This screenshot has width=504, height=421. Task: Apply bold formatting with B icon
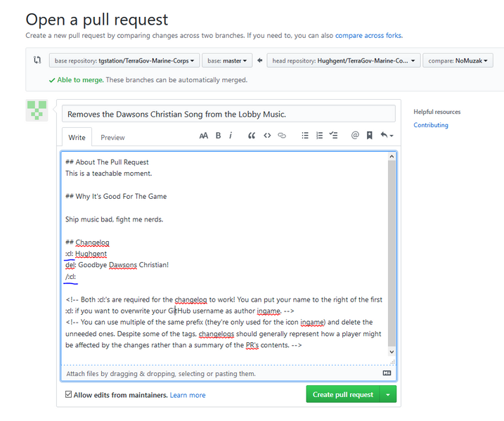(218, 136)
